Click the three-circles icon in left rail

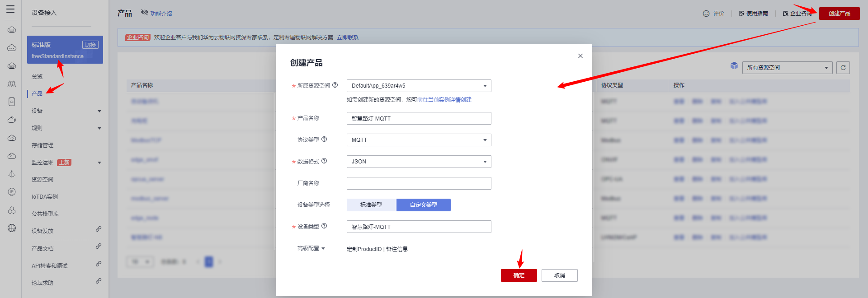click(x=12, y=210)
